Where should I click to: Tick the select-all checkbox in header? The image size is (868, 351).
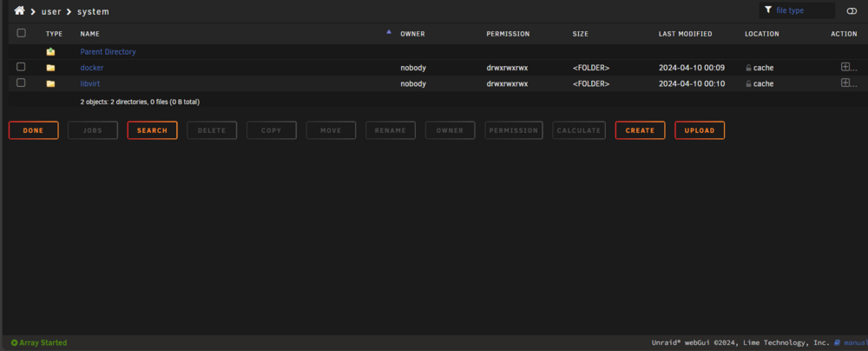tap(21, 33)
